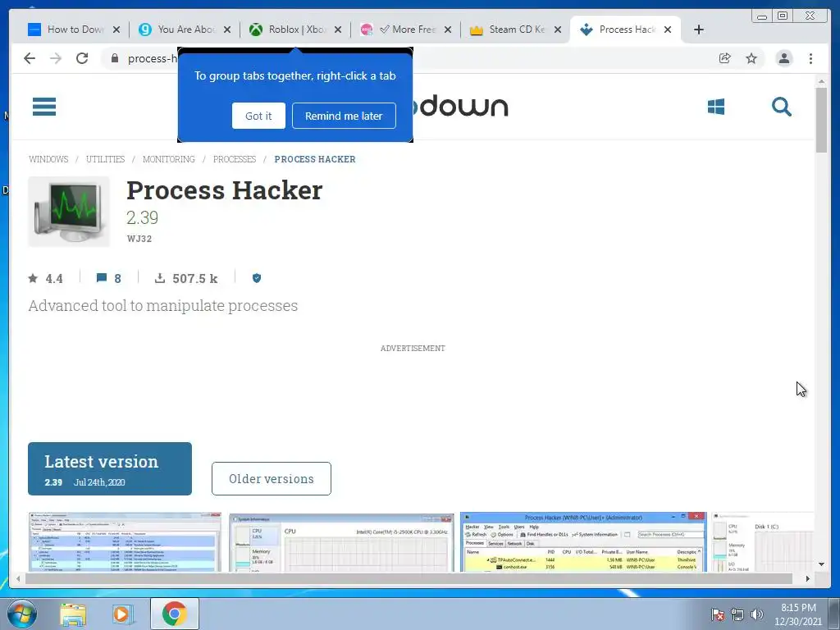Switch to the More Free tab
This screenshot has height=630, width=840.
[406, 30]
